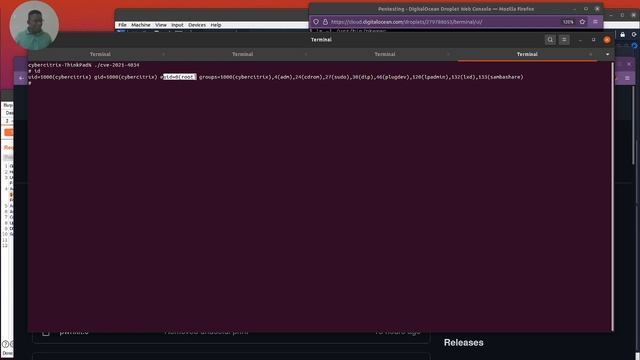This screenshot has height=360, width=640.
Task: Click the Firefox address bar URL
Action: coord(406,22)
